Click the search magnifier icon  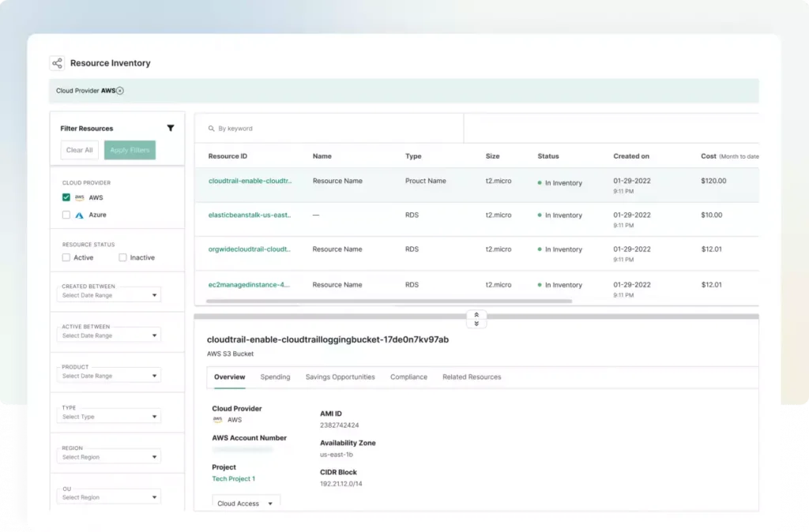[x=211, y=129]
